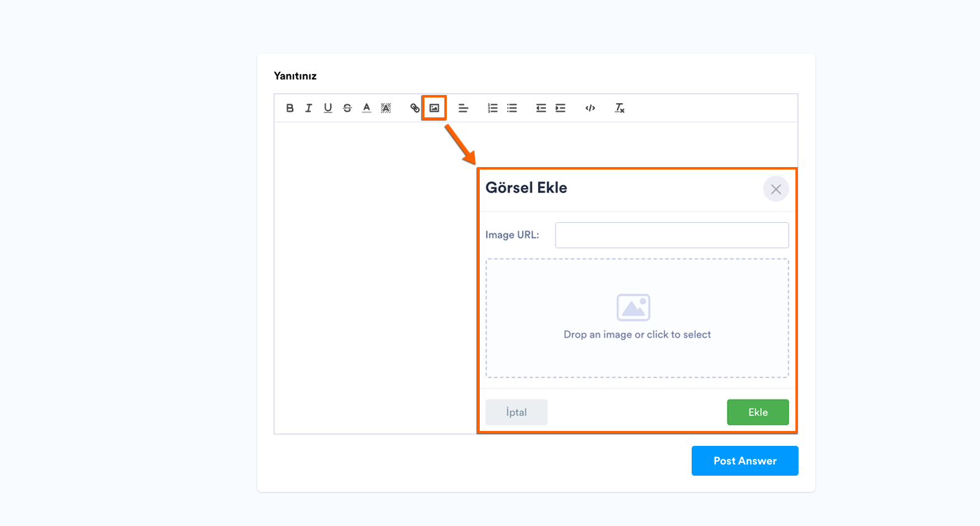Clear text formatting
This screenshot has width=980, height=526.
click(x=620, y=108)
